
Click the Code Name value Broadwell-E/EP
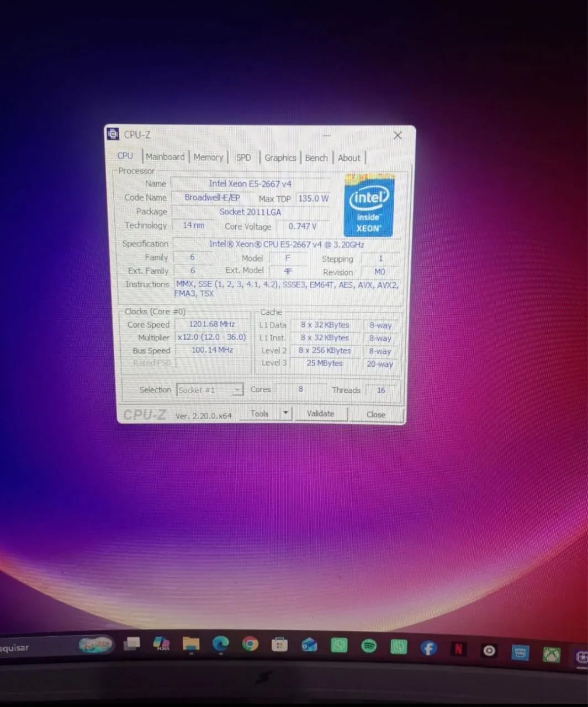212,198
